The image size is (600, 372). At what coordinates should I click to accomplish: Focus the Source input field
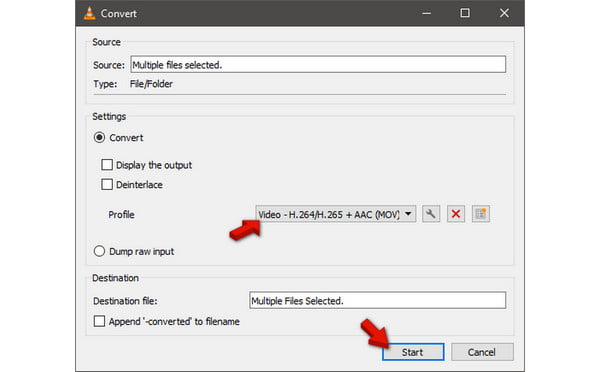click(x=318, y=64)
